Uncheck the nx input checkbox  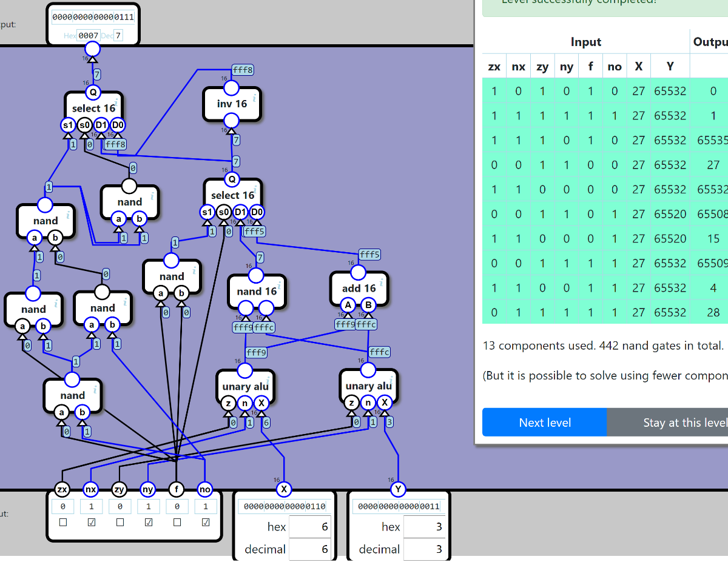tap(92, 522)
